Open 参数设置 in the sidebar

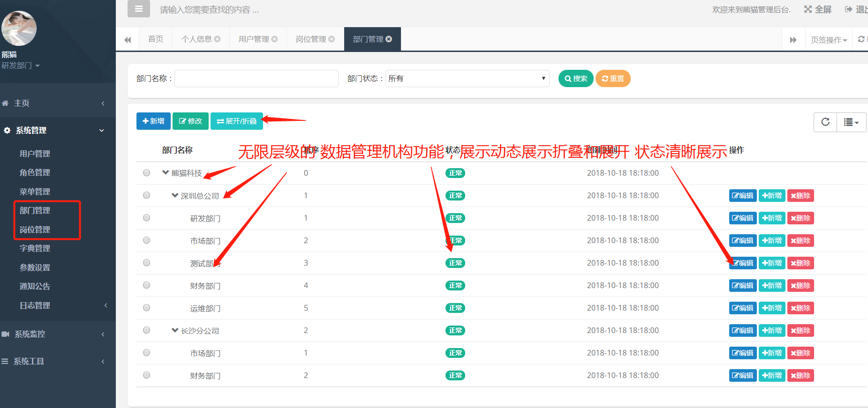click(x=35, y=267)
